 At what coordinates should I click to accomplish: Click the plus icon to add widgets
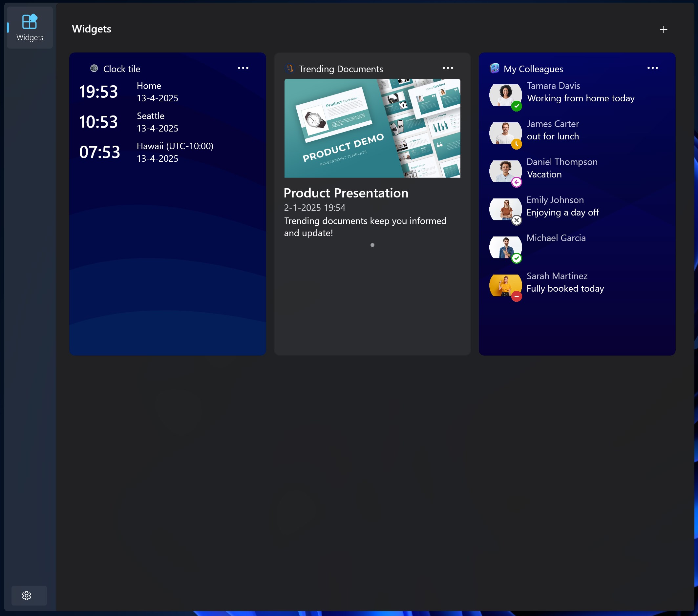click(663, 30)
